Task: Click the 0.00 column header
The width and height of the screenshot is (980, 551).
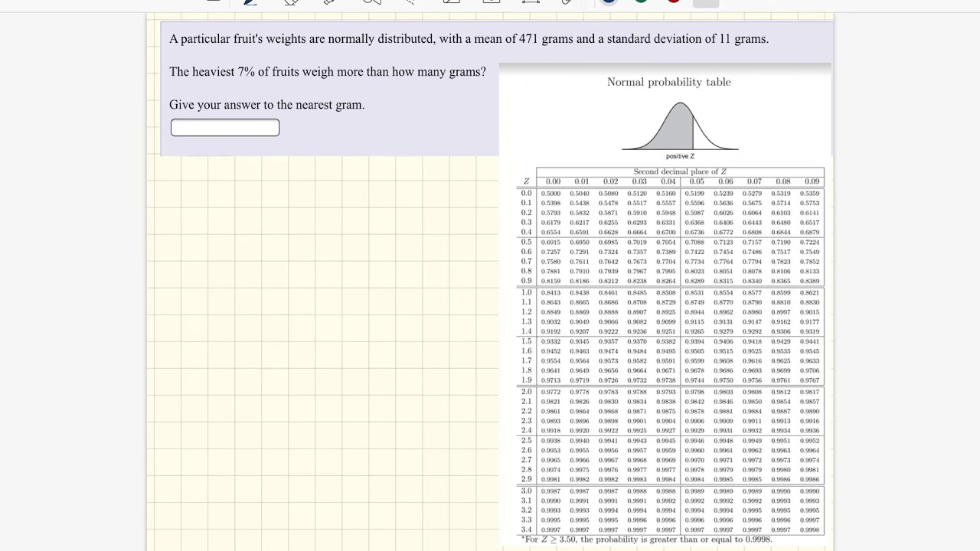Action: click(553, 181)
